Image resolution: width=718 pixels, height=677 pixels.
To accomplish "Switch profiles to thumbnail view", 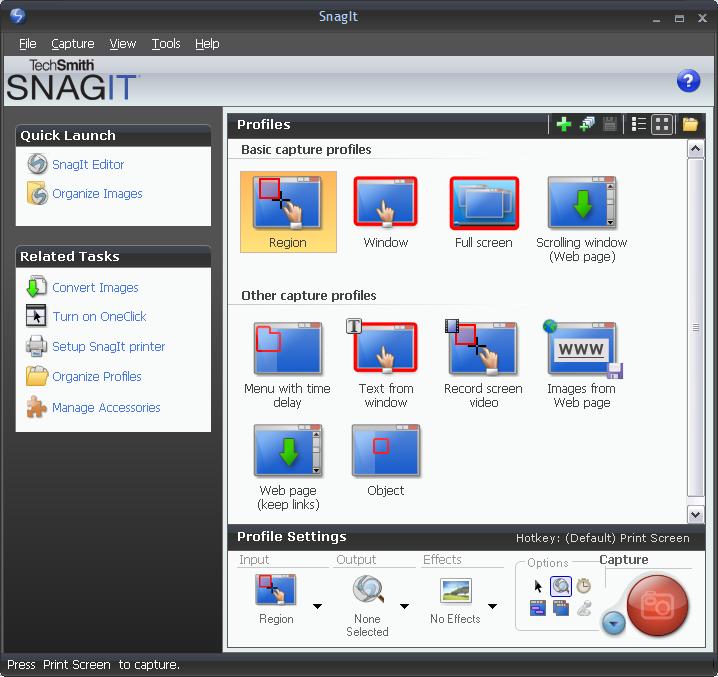I will click(x=662, y=124).
